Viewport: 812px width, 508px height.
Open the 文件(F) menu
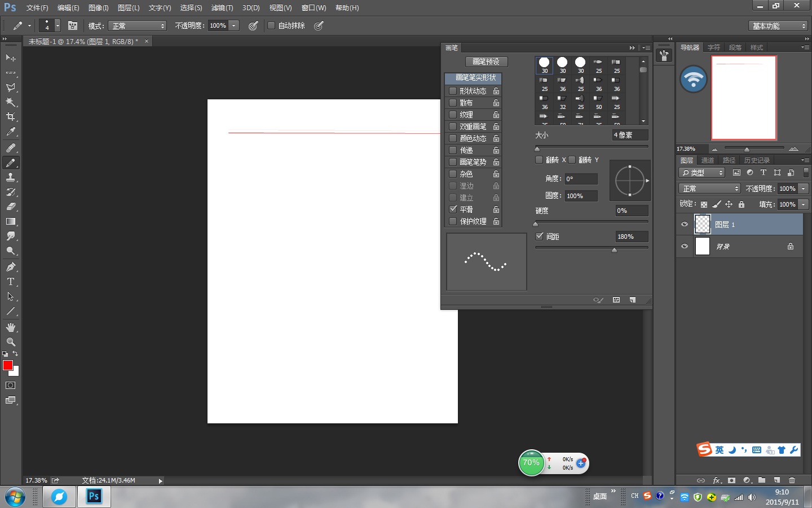[37, 8]
